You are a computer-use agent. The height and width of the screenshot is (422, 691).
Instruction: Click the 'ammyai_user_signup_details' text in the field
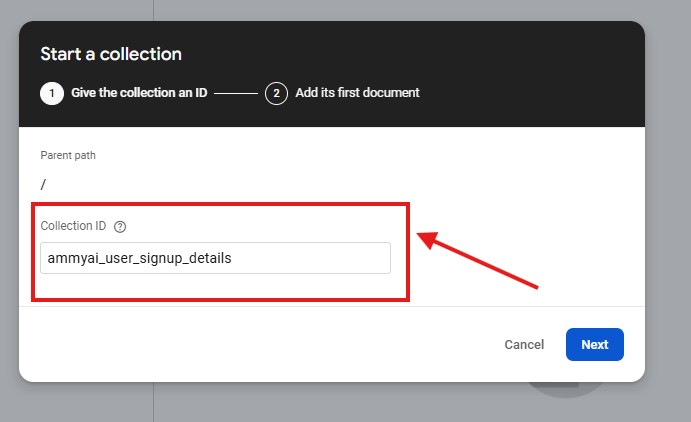pyautogui.click(x=139, y=258)
